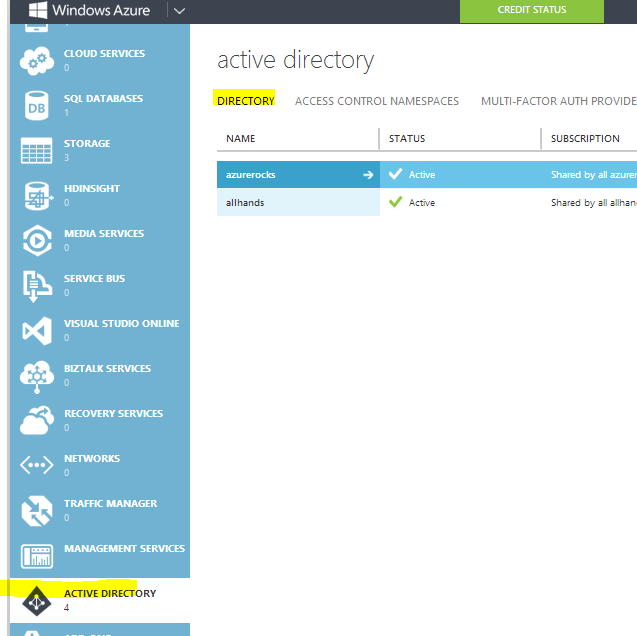Screen dimensions: 637x636
Task: Click the Active Directory sidebar label
Action: coord(110,594)
